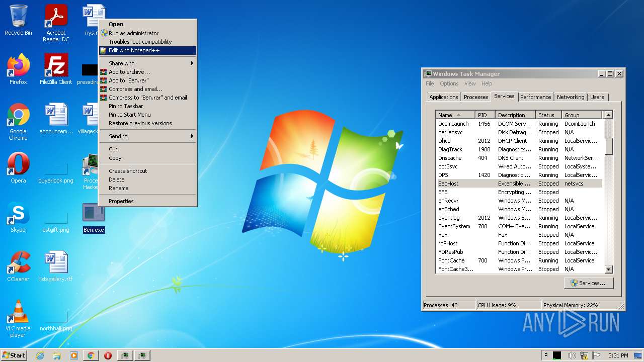
Task: Select the announcem... Word document icon
Action: 56,119
